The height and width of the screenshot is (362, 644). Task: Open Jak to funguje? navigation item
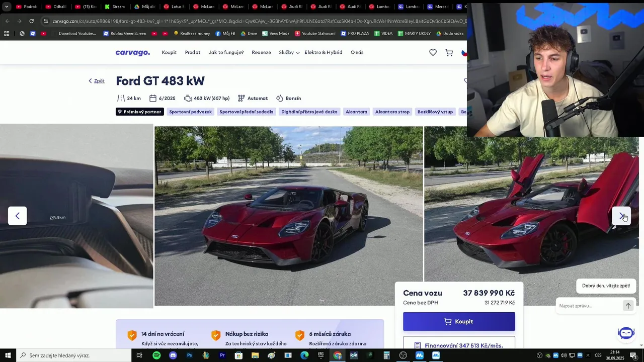(226, 52)
